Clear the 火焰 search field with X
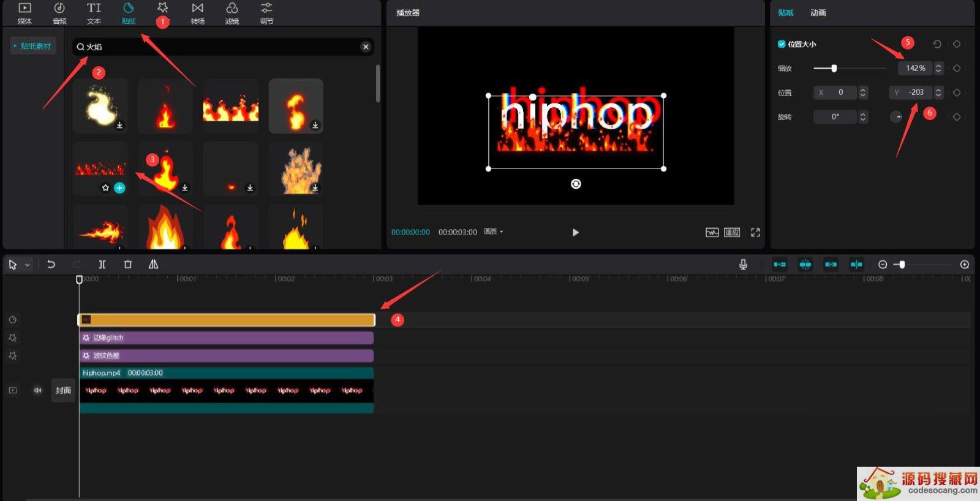This screenshot has width=980, height=501. click(x=366, y=47)
